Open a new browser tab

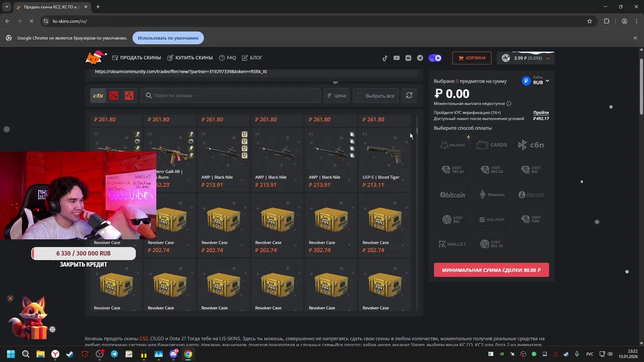tap(98, 7)
